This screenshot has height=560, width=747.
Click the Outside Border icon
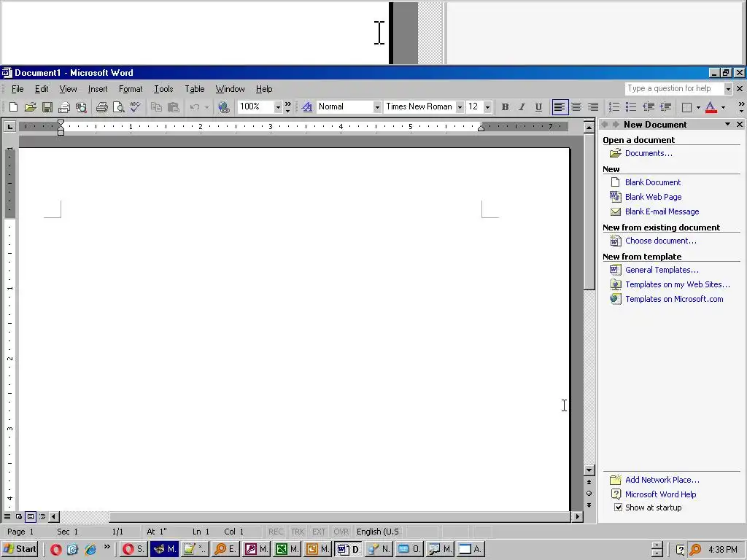coord(686,107)
